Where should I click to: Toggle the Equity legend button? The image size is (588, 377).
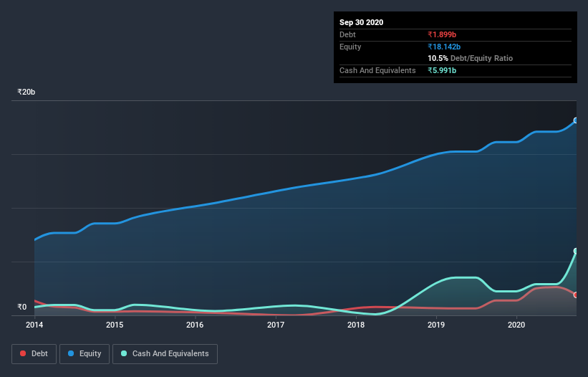click(85, 354)
